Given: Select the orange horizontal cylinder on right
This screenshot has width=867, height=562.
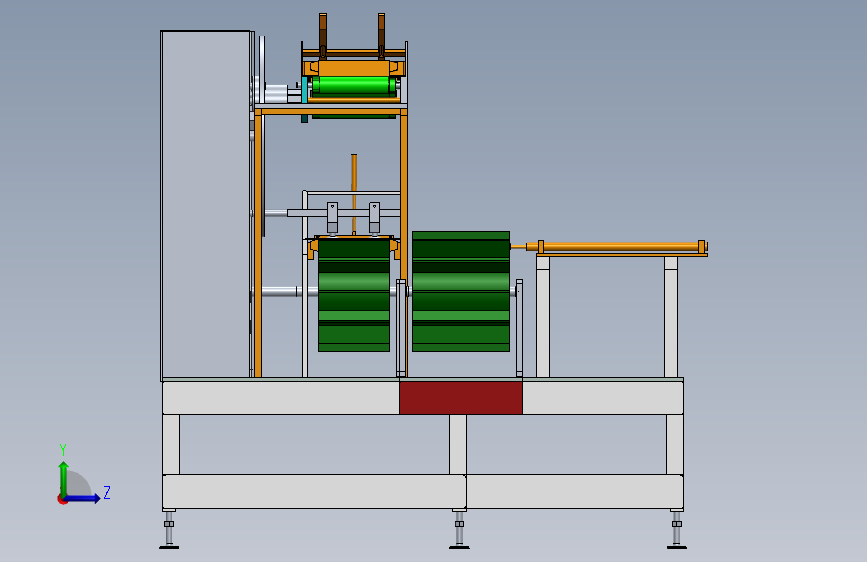Looking at the screenshot, I should click(617, 247).
